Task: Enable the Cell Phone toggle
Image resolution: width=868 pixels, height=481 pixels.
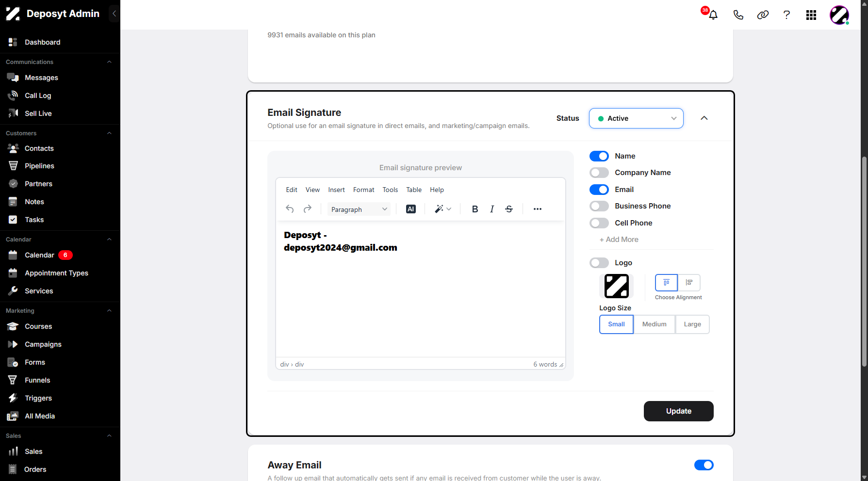Action: point(599,223)
